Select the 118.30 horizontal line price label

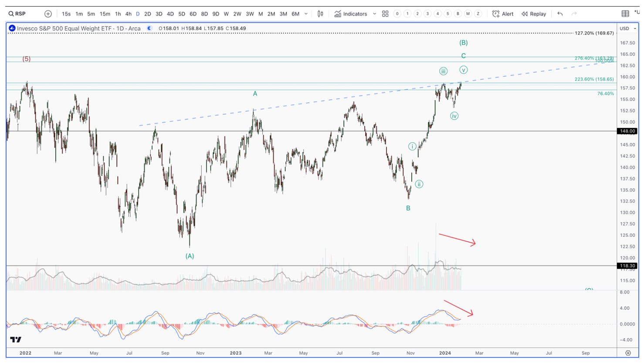pos(627,266)
